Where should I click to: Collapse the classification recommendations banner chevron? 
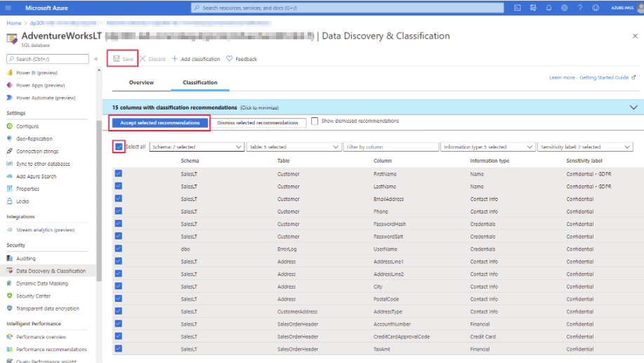pyautogui.click(x=633, y=107)
